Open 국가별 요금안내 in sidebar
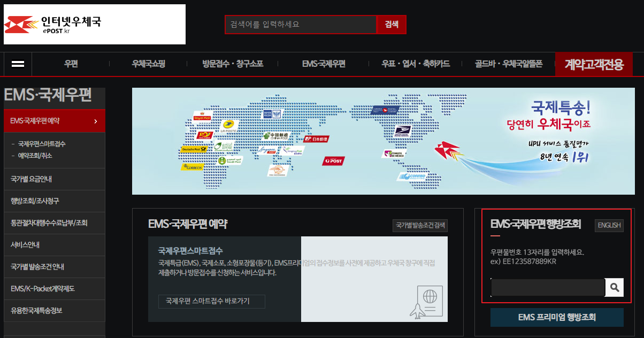This screenshot has width=644, height=338. tap(55, 179)
